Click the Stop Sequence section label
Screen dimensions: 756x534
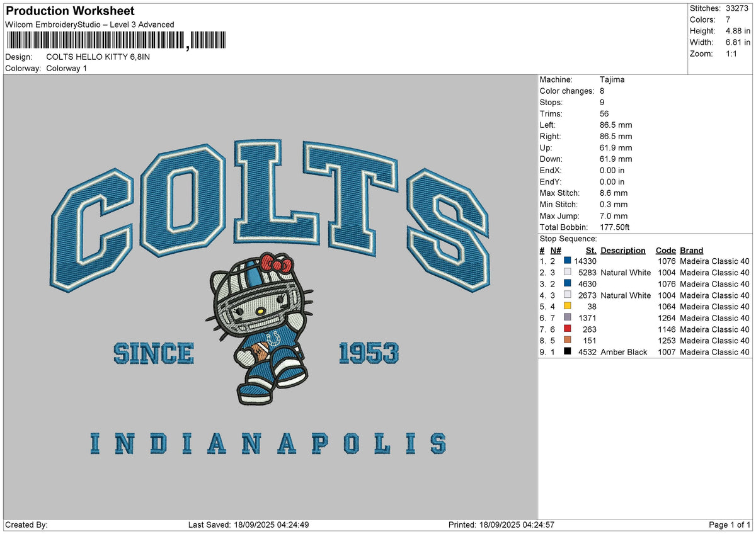[568, 239]
